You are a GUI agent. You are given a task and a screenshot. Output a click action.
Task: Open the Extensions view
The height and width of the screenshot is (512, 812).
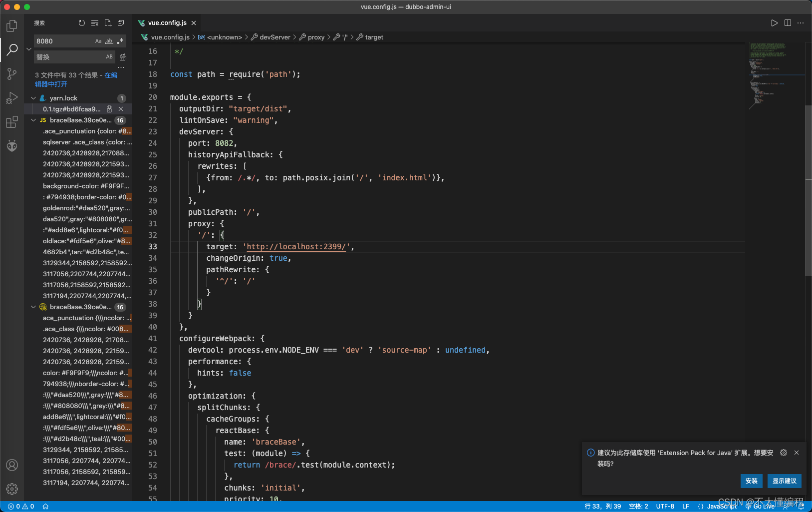12,122
